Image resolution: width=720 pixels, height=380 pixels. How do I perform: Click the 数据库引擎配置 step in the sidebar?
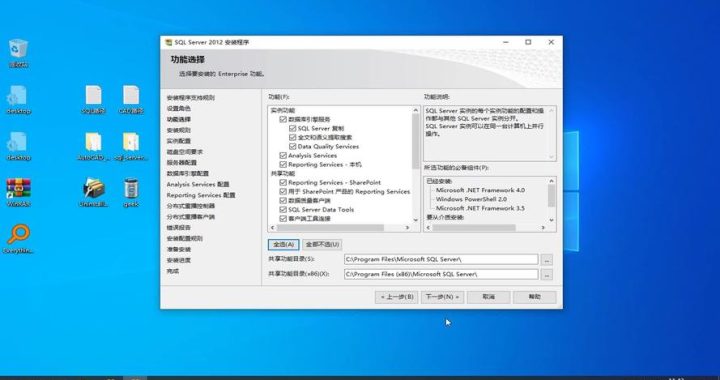(187, 173)
